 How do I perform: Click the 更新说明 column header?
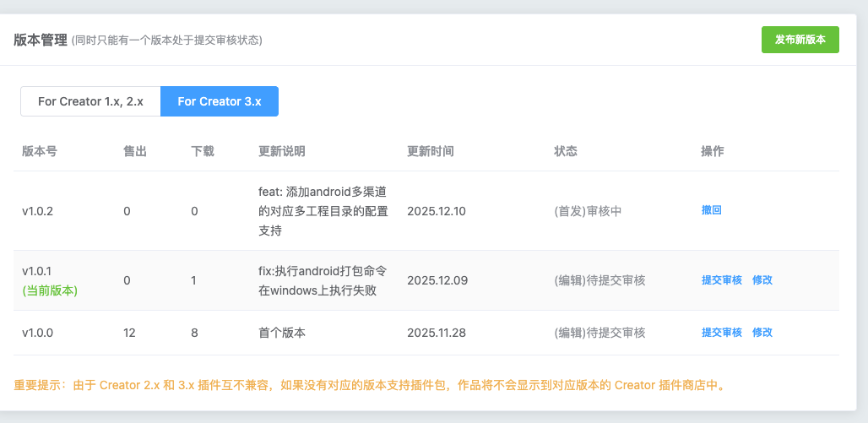pos(282,151)
